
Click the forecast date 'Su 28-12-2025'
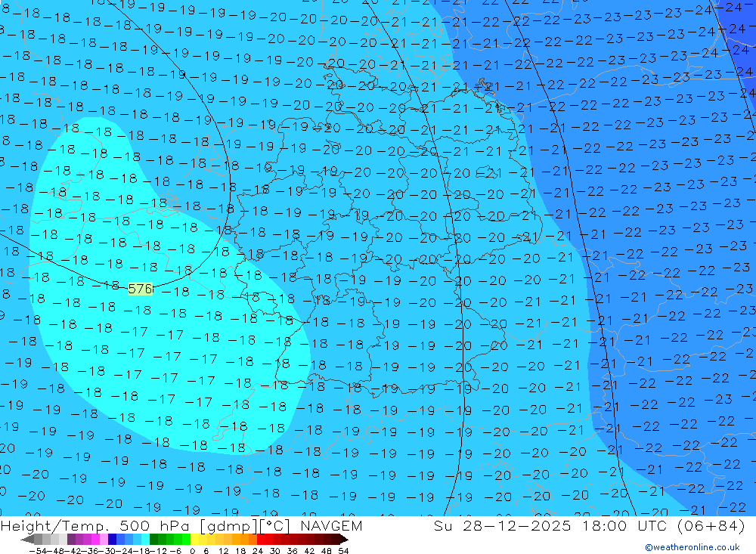(502, 525)
